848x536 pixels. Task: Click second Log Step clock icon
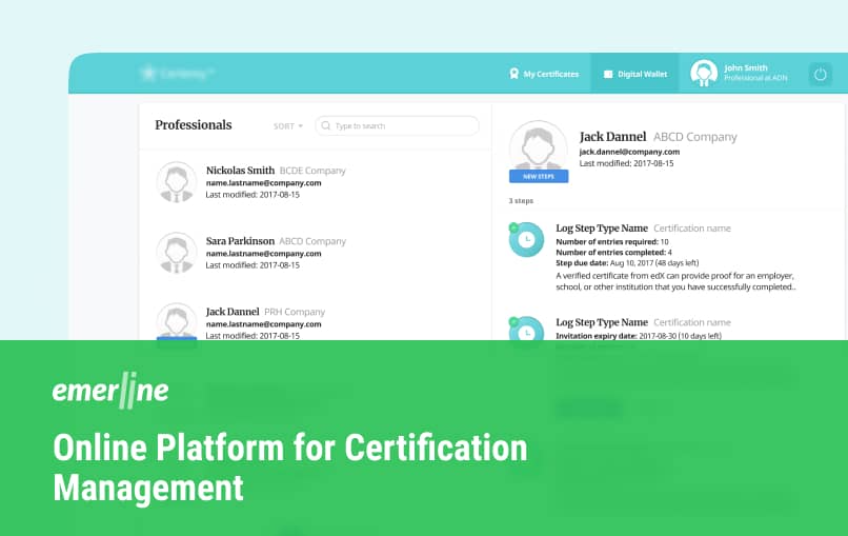click(526, 329)
